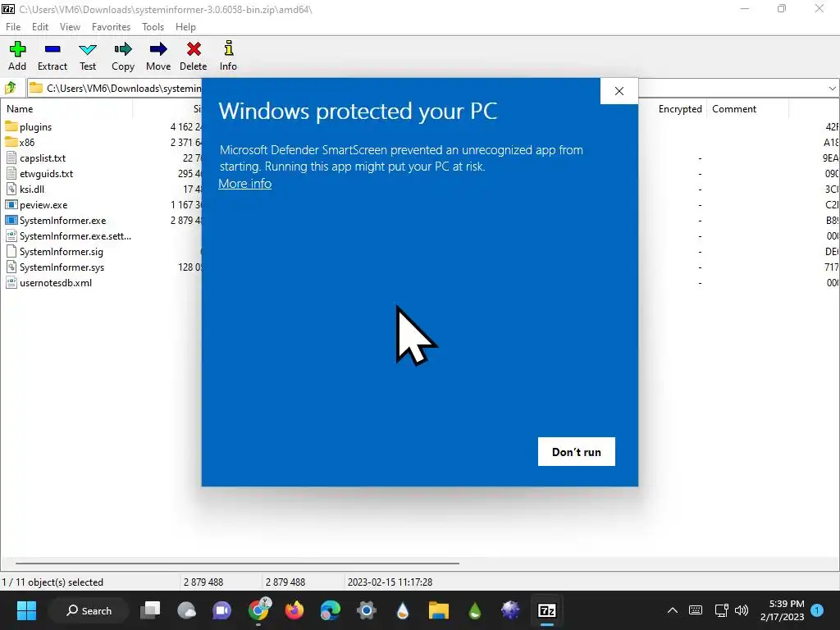Viewport: 840px width, 630px height.
Task: Go up one folder level icon
Action: pyautogui.click(x=11, y=88)
